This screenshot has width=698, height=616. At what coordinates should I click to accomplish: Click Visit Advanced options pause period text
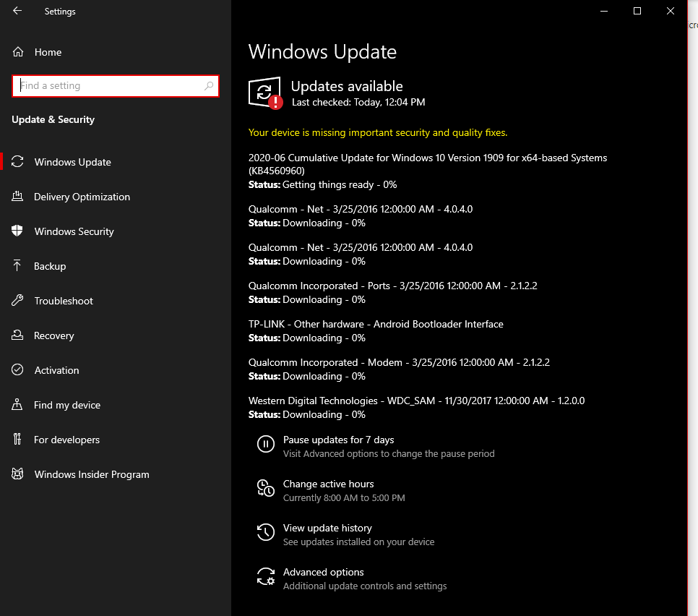[x=389, y=453]
